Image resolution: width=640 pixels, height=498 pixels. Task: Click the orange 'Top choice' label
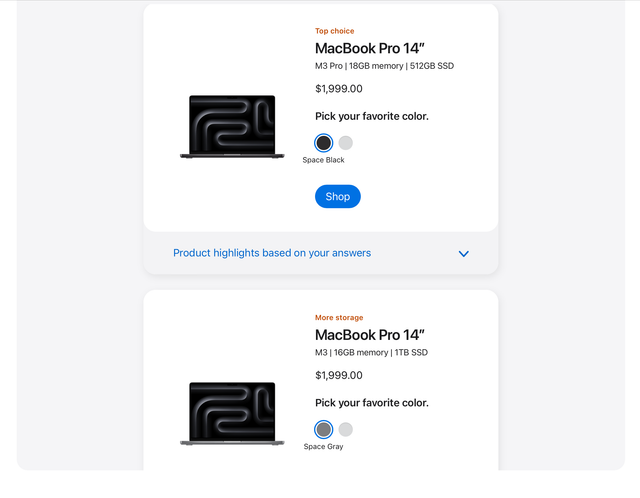tap(334, 31)
